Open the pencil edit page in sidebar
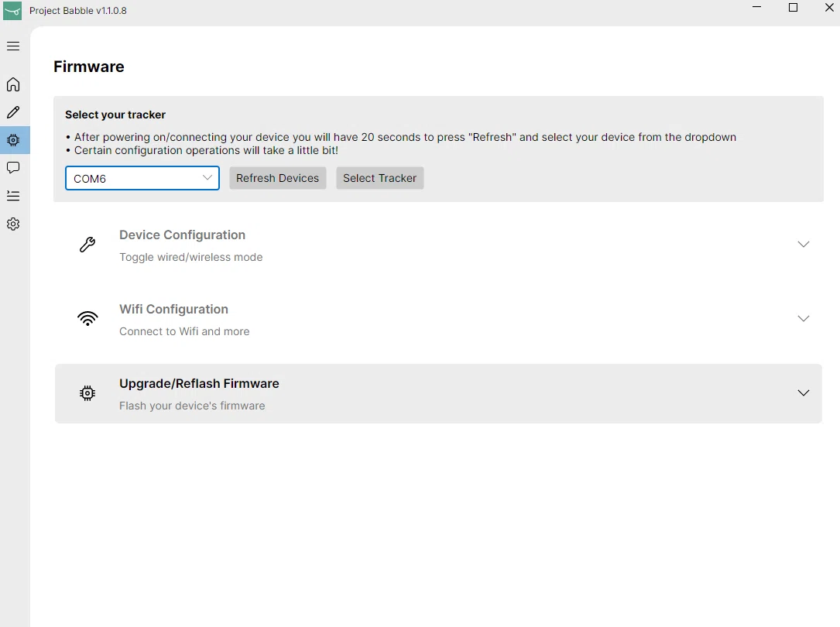 tap(13, 112)
